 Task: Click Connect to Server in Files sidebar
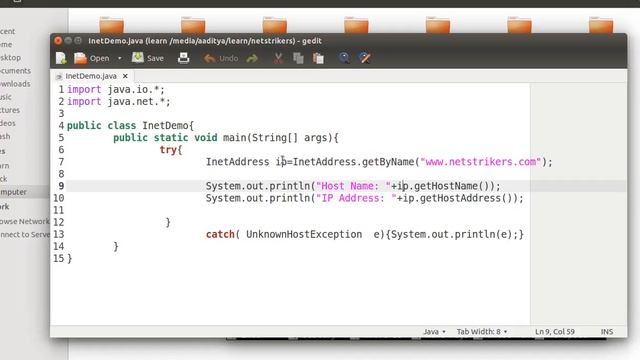point(24,234)
